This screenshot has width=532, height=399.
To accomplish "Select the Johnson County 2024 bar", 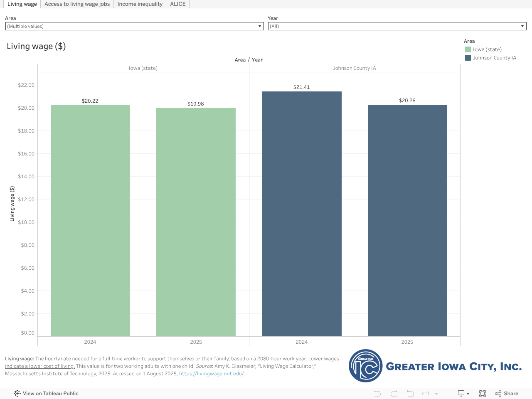I will point(302,214).
